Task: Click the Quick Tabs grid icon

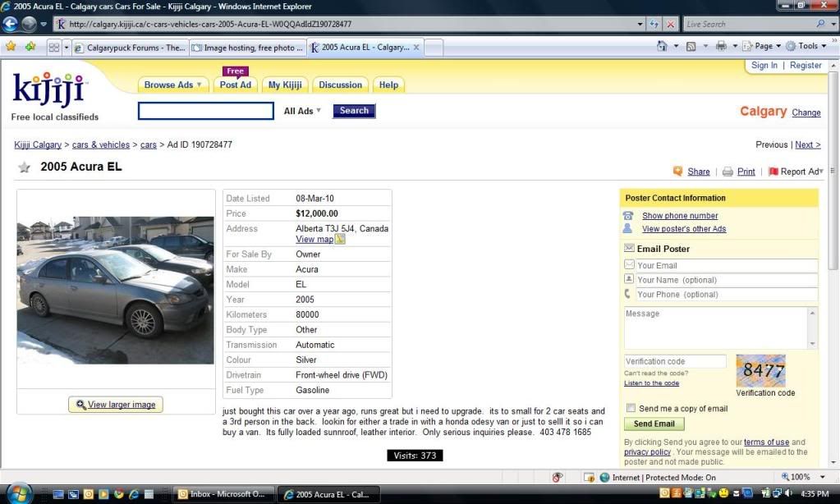Action: tap(54, 48)
